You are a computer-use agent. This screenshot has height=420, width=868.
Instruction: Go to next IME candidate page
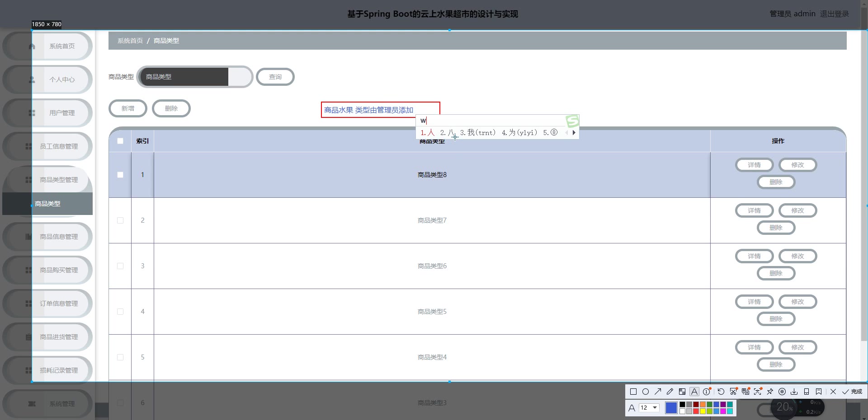pyautogui.click(x=574, y=133)
